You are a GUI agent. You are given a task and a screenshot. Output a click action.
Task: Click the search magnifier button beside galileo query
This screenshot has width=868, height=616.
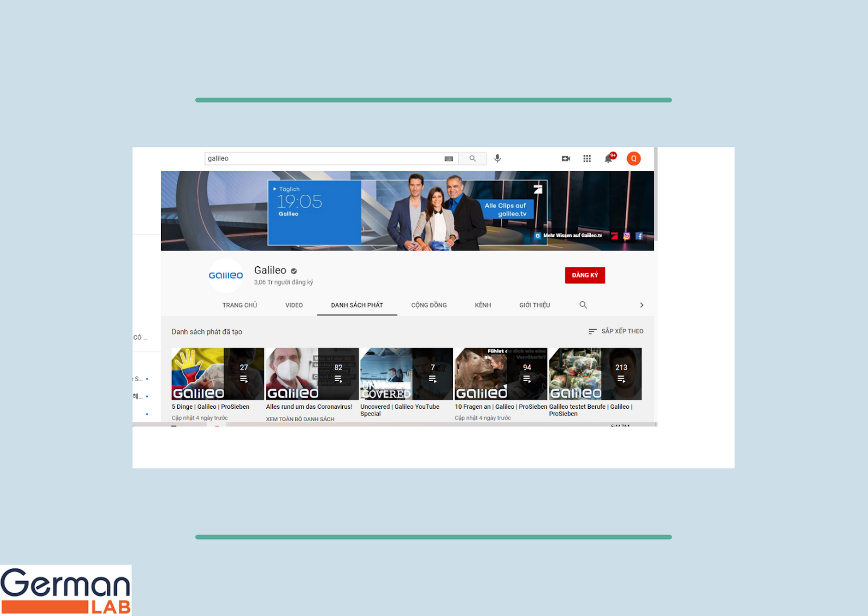(473, 158)
